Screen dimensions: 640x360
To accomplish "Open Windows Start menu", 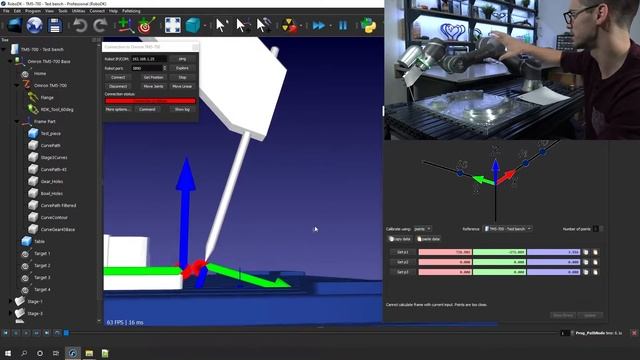I will click(x=7, y=353).
